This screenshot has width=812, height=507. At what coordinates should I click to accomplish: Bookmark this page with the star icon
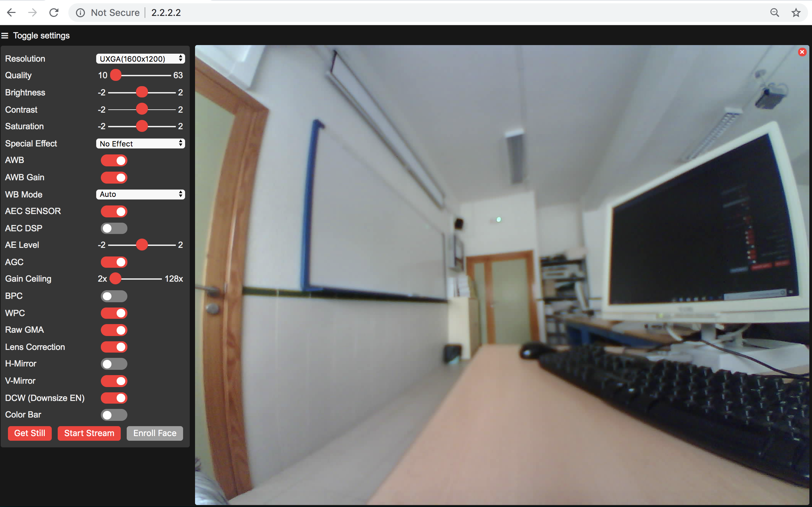pyautogui.click(x=796, y=13)
